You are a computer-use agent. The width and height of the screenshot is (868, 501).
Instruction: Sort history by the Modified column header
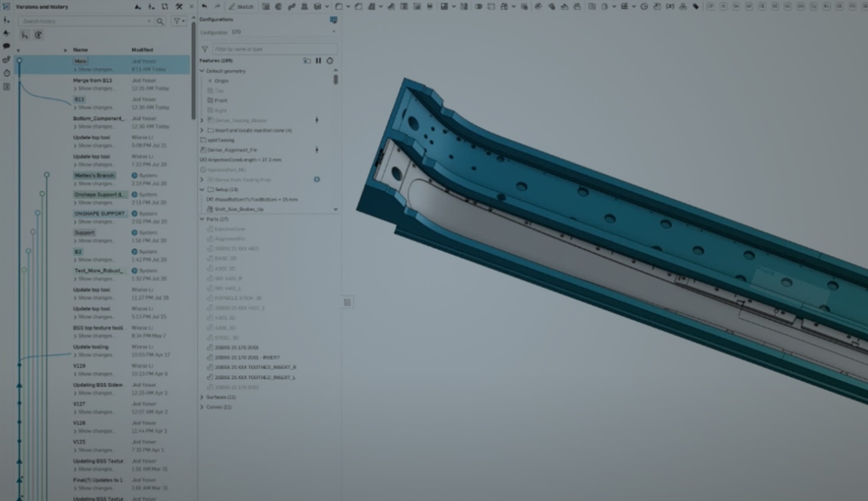tap(142, 50)
